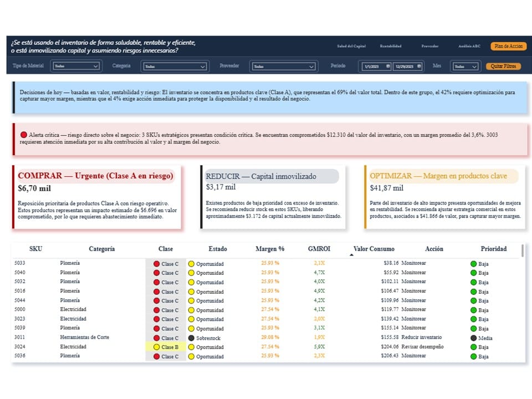This screenshot has width=532, height=399.
Task: Select the REDUCIR Capital inmovilizado card title
Action: (261, 176)
